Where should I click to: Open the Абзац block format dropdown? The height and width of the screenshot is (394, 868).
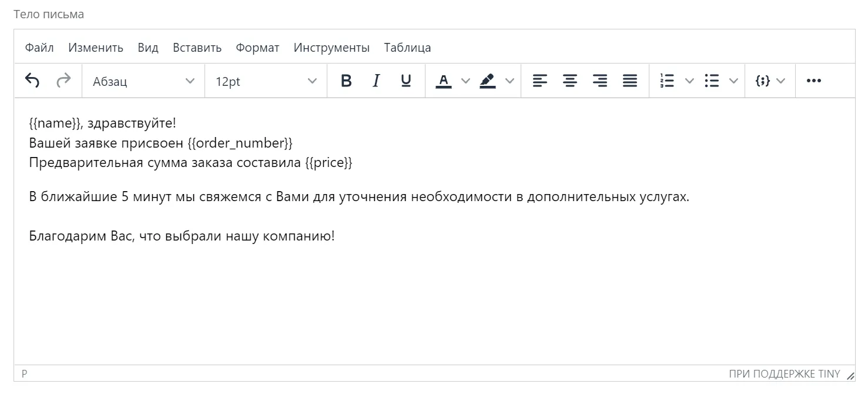pos(144,81)
